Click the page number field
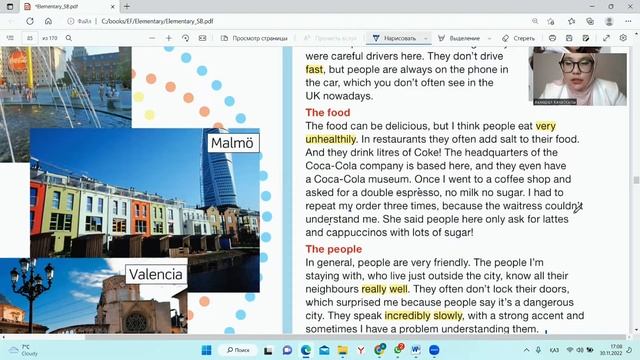 coord(30,38)
